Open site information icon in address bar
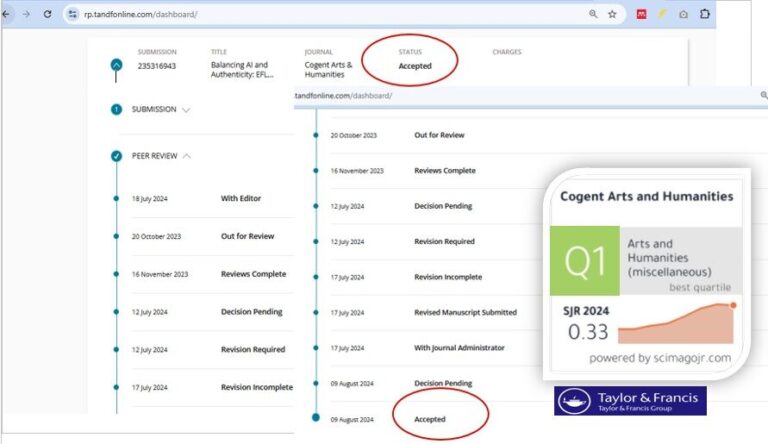The image size is (768, 444). [x=72, y=14]
